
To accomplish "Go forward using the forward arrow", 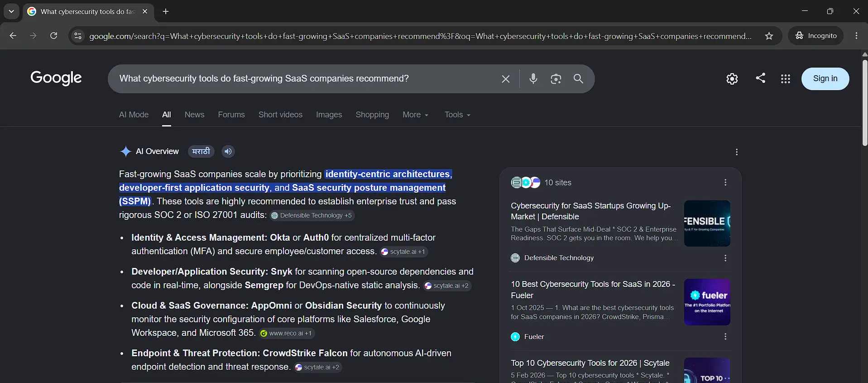I will click(x=33, y=36).
